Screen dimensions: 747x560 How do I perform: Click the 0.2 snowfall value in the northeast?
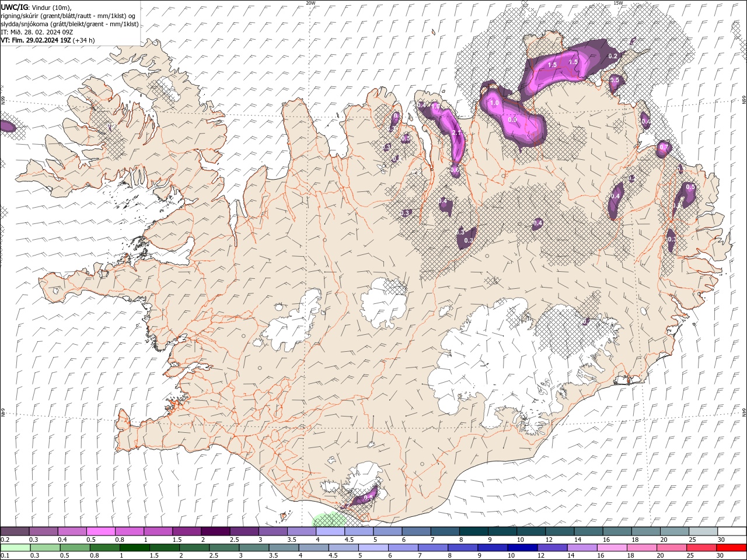coord(613,57)
